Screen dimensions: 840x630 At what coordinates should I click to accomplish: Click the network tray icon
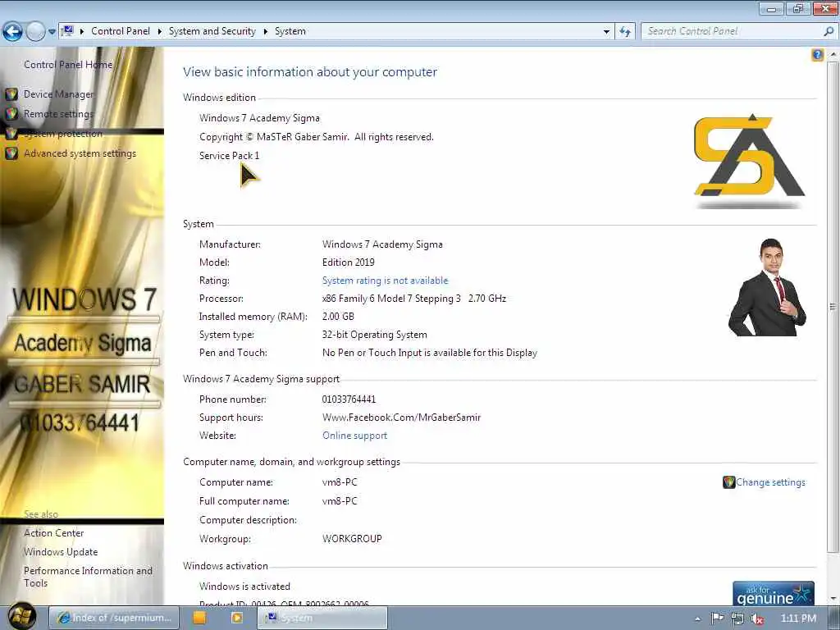(x=737, y=619)
